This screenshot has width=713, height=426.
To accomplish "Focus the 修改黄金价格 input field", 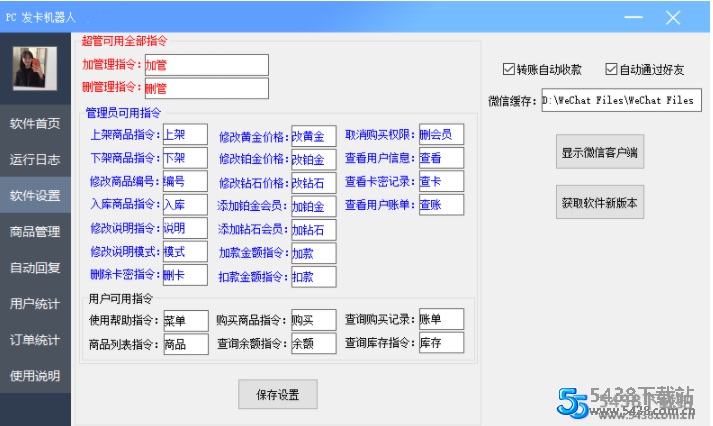I will pos(313,136).
